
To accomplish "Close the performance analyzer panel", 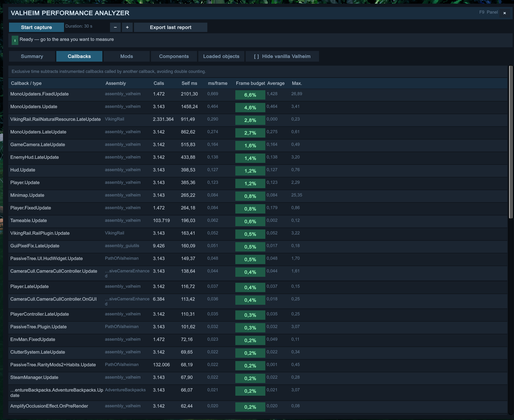I will pos(505,13).
